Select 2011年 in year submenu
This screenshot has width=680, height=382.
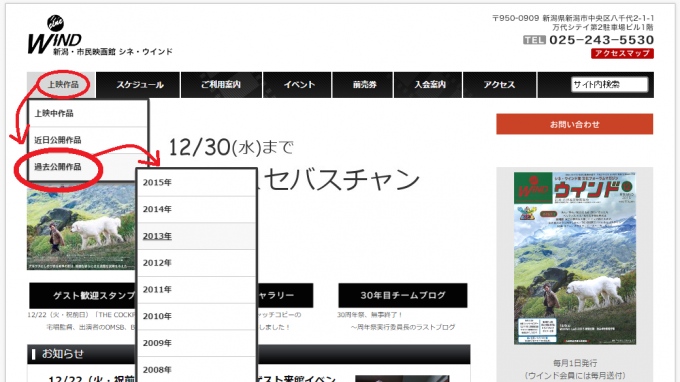[196, 290]
